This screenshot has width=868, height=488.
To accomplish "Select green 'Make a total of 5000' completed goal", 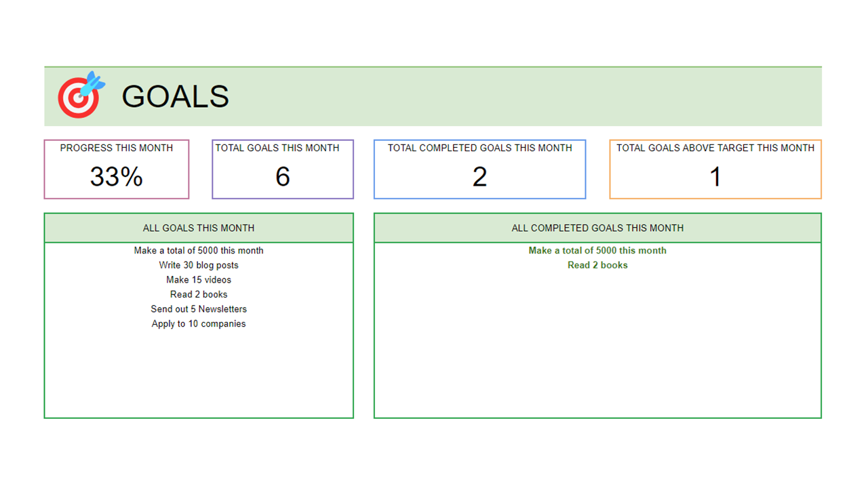I will [597, 251].
